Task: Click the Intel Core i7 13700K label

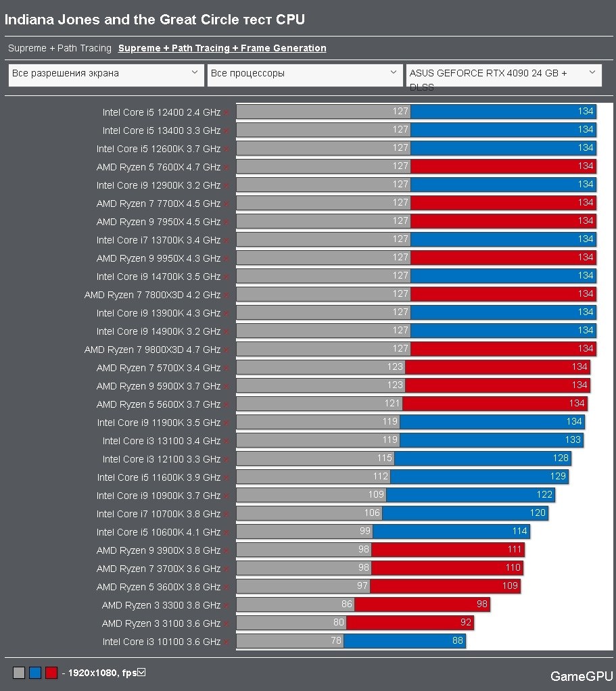Action: 158,240
